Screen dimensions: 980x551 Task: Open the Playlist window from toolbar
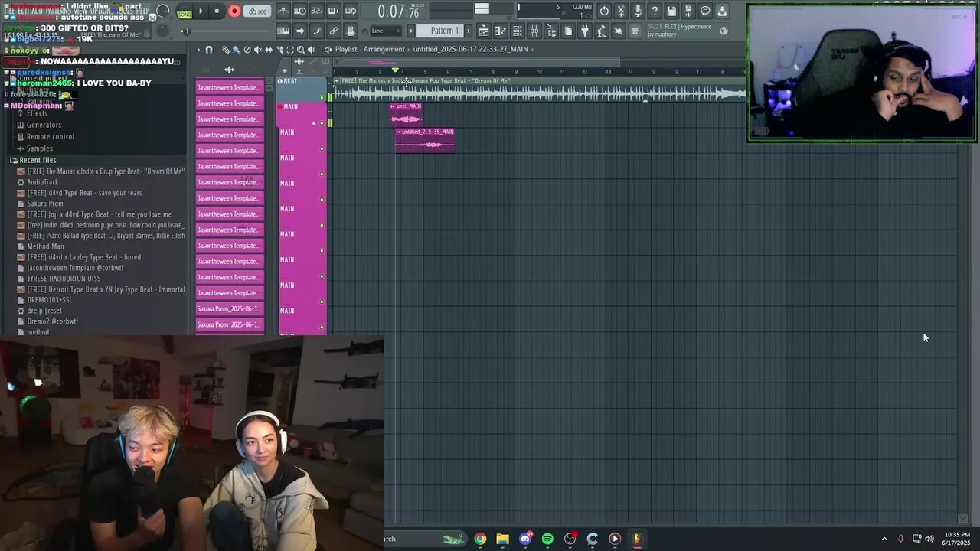click(x=484, y=31)
